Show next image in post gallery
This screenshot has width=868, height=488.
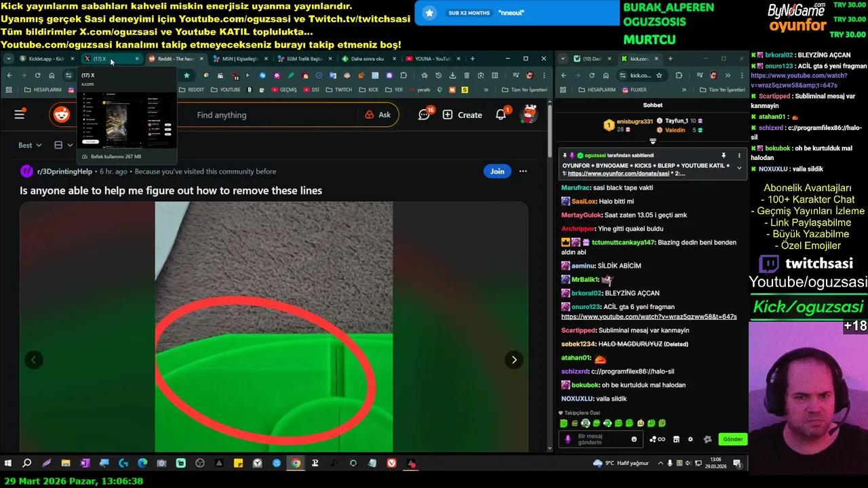(514, 360)
